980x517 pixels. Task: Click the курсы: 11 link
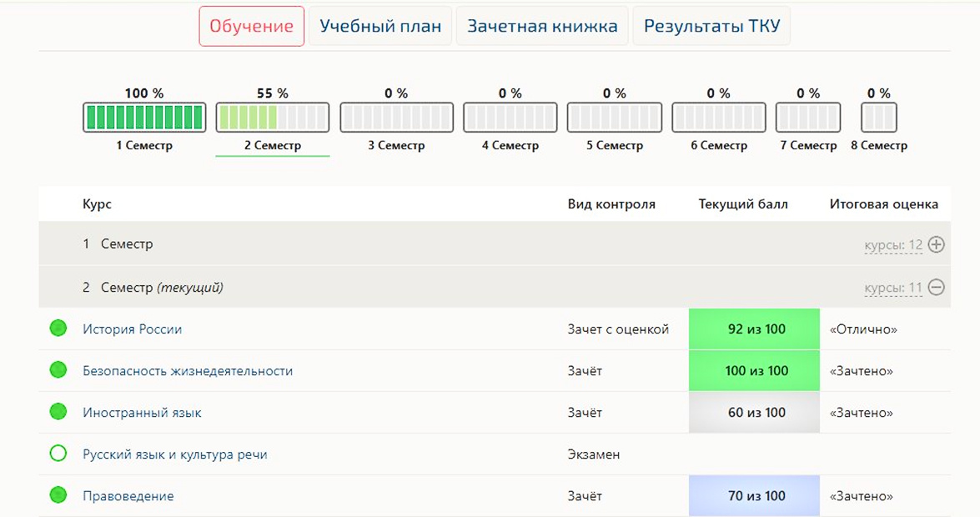893,289
